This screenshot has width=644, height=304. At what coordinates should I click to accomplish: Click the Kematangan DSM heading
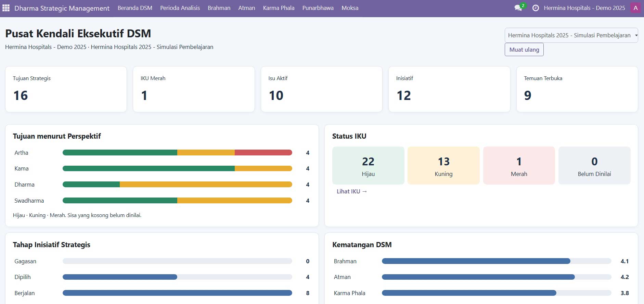point(362,245)
